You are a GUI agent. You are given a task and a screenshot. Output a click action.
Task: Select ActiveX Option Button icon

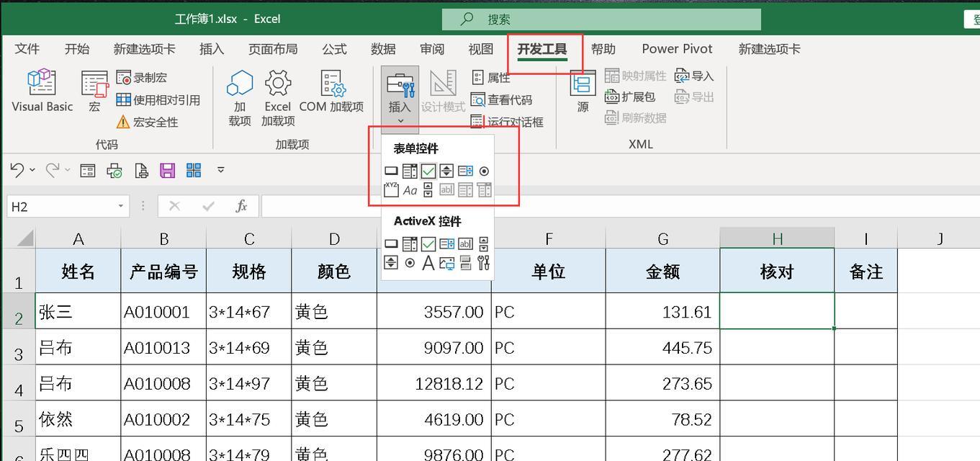click(410, 263)
